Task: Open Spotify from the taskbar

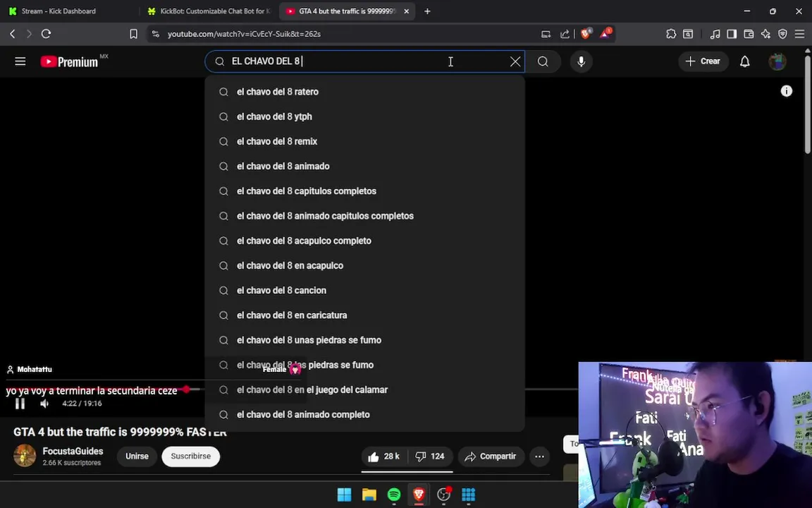Action: pos(393,495)
